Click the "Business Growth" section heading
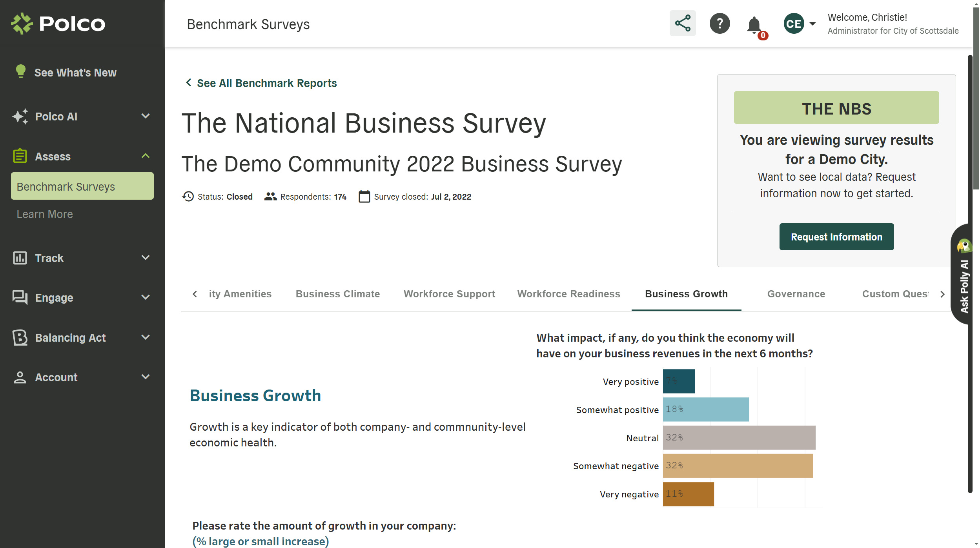 [255, 396]
